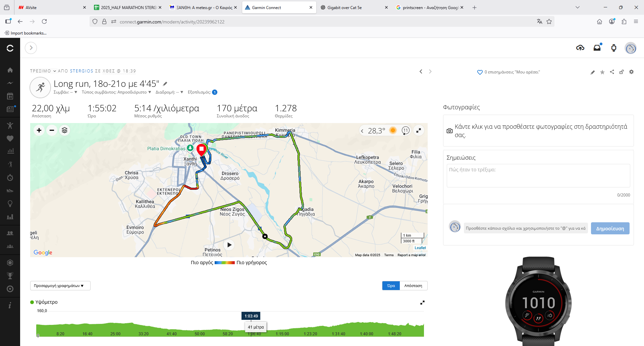Open the notifications inbox icon
Viewport: 644px width, 346px height.
597,48
